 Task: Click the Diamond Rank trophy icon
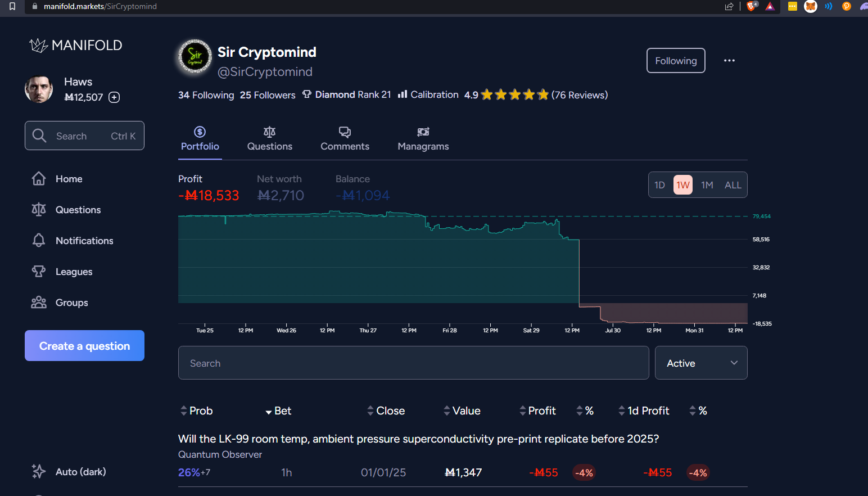coord(307,94)
